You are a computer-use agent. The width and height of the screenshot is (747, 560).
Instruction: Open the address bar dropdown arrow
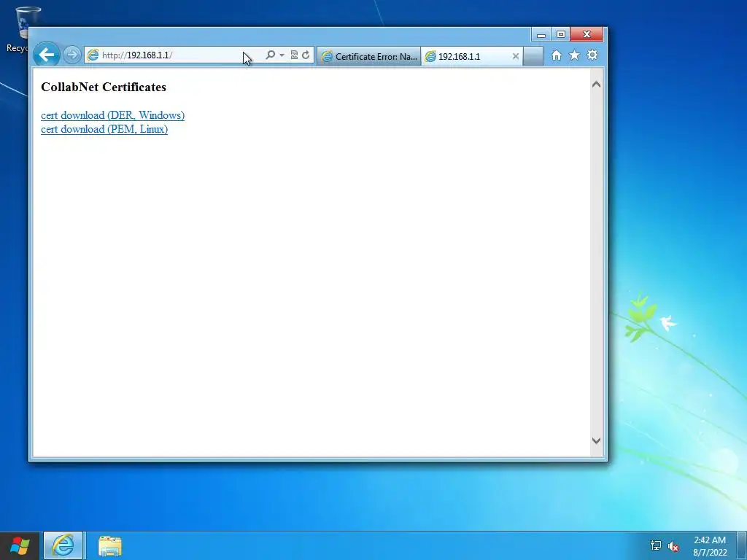click(282, 55)
